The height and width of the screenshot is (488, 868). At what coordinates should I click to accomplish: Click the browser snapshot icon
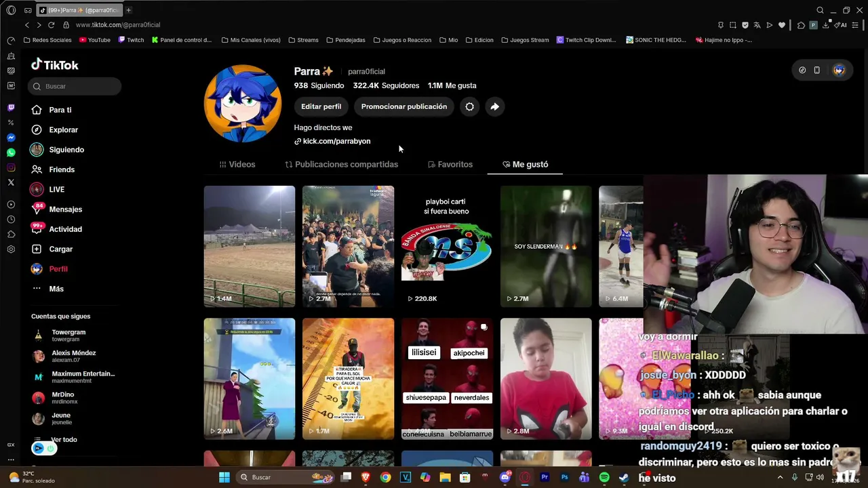pos(733,25)
